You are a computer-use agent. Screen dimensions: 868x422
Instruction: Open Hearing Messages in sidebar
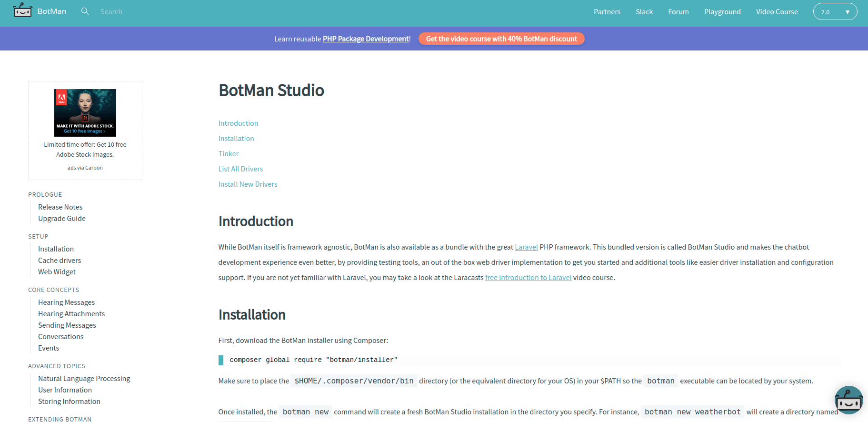tap(66, 302)
